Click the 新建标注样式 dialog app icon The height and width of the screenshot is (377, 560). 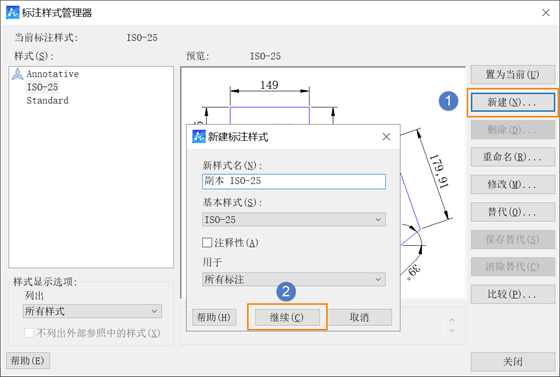(x=199, y=136)
